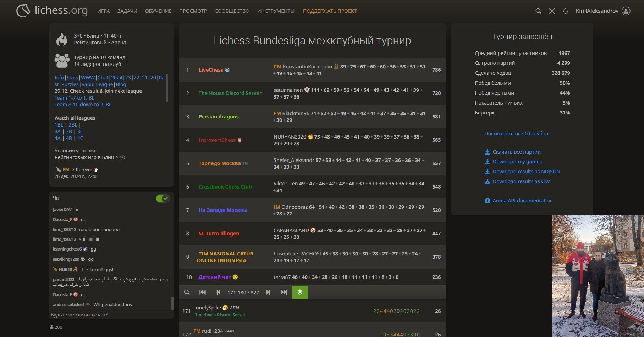Go to previous standings page

click(x=218, y=292)
